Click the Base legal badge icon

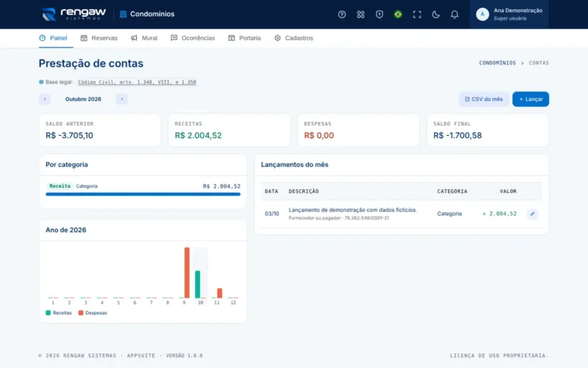(x=41, y=82)
